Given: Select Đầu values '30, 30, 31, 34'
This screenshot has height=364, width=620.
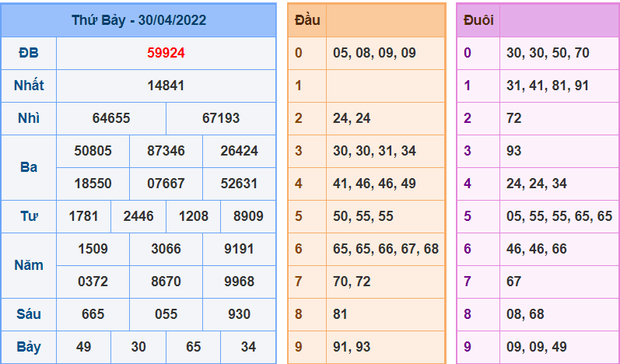Looking at the screenshot, I should click(374, 151).
